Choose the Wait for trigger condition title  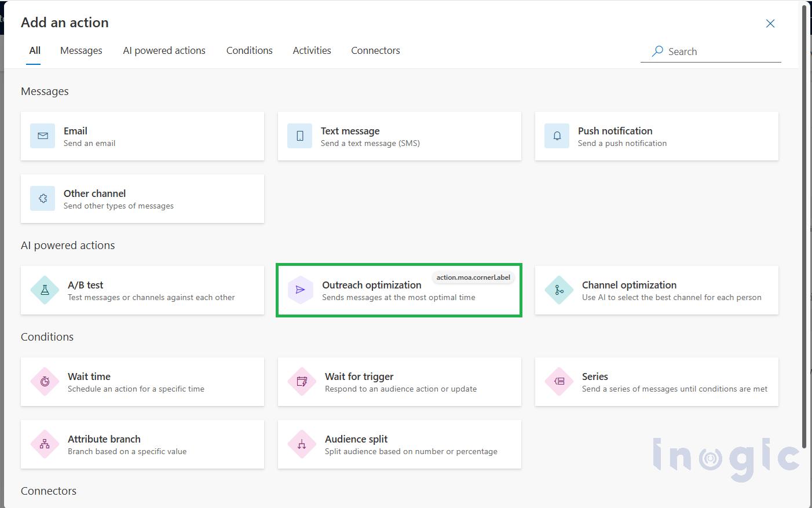(359, 377)
